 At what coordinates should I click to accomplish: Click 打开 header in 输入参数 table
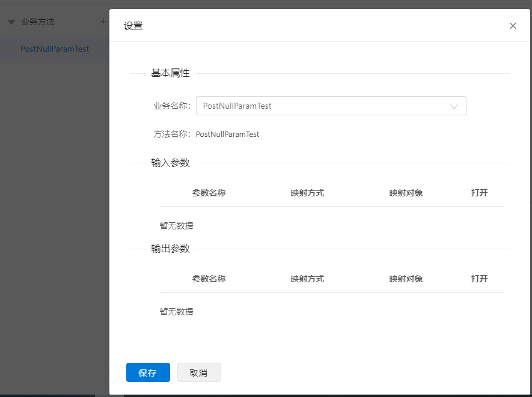pos(479,193)
